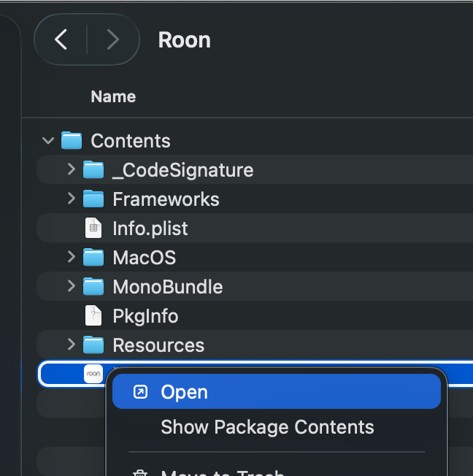Image resolution: width=473 pixels, height=476 pixels.
Task: Expand the Resources folder
Action: [x=71, y=345]
